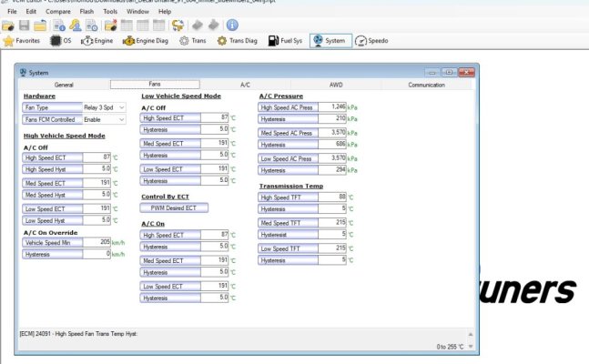Open the Window menu
Screen dimensions: 589x364
tap(137, 12)
